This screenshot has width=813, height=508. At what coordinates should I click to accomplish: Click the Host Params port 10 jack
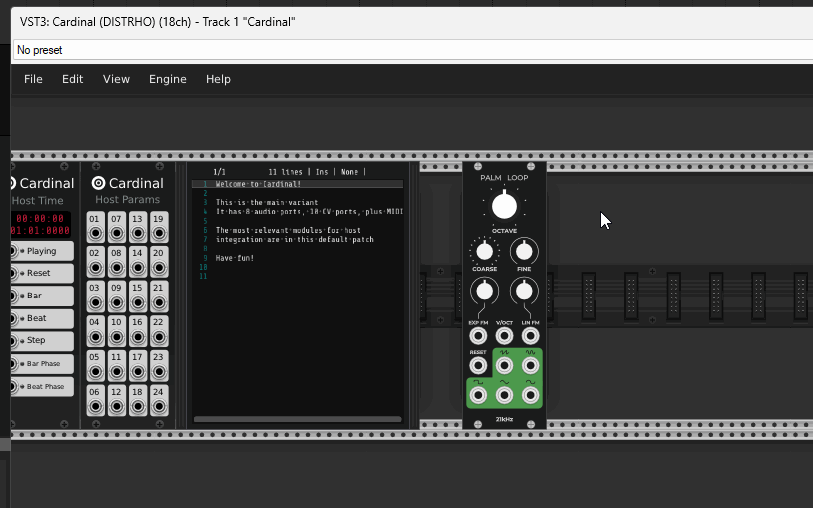coord(117,337)
